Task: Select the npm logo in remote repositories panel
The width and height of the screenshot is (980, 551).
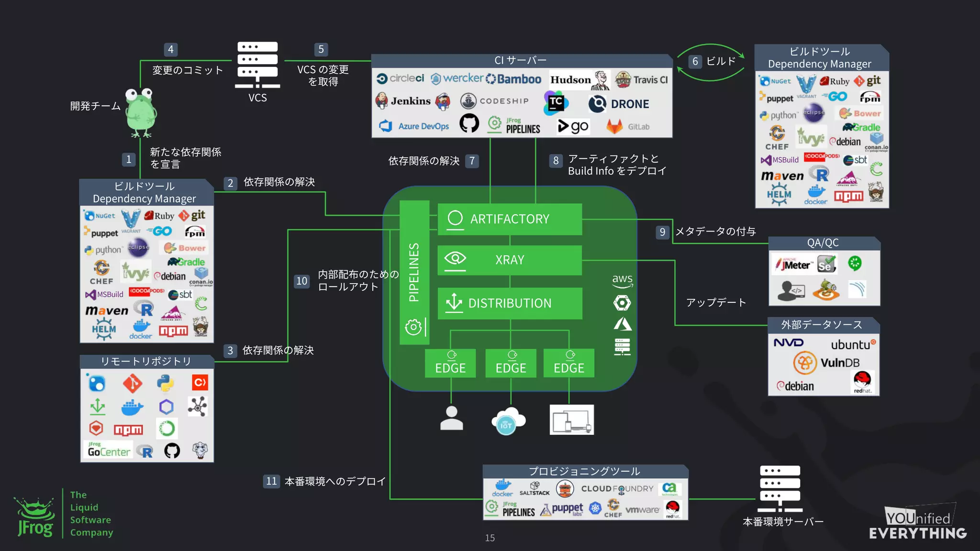Action: (128, 430)
